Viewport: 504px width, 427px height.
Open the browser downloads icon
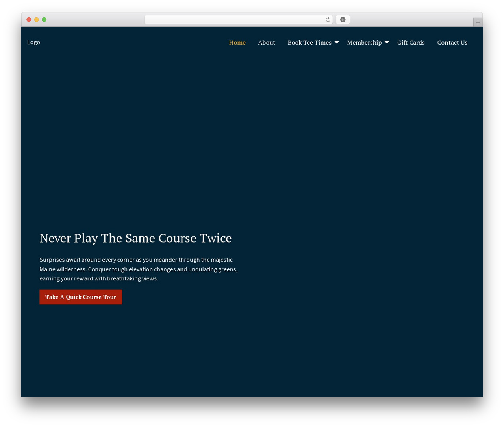(x=343, y=20)
